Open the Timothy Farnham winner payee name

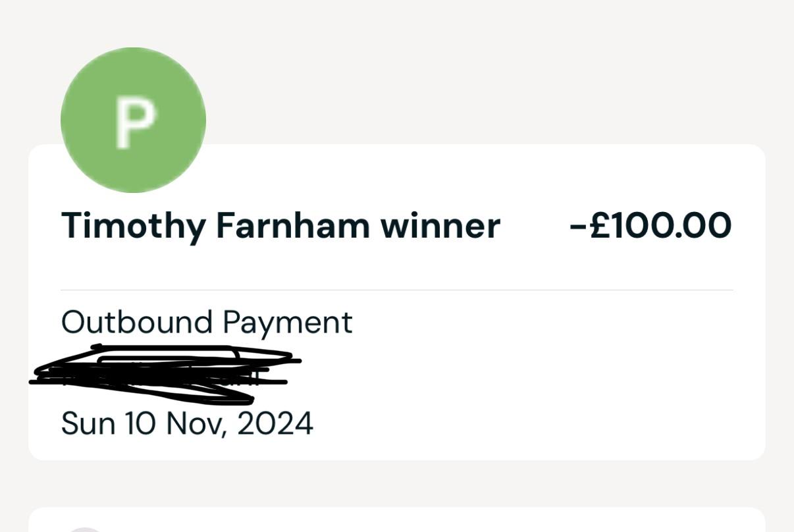(280, 226)
